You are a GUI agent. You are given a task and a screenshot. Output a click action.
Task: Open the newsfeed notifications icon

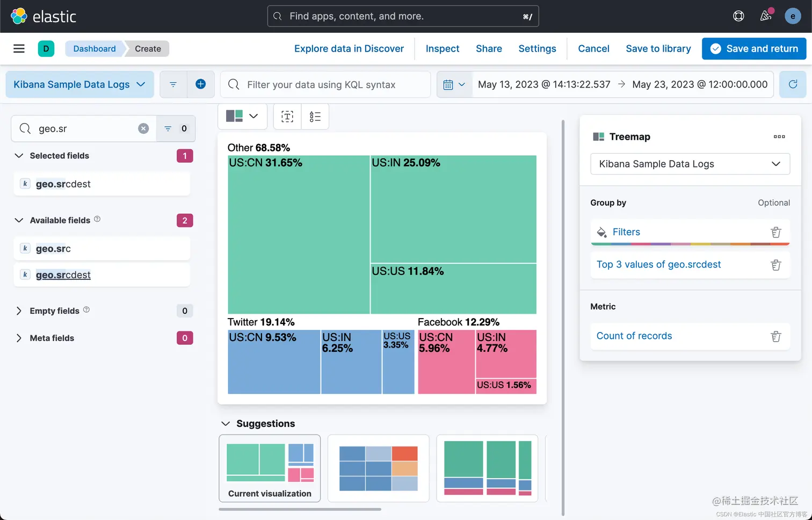tap(766, 16)
